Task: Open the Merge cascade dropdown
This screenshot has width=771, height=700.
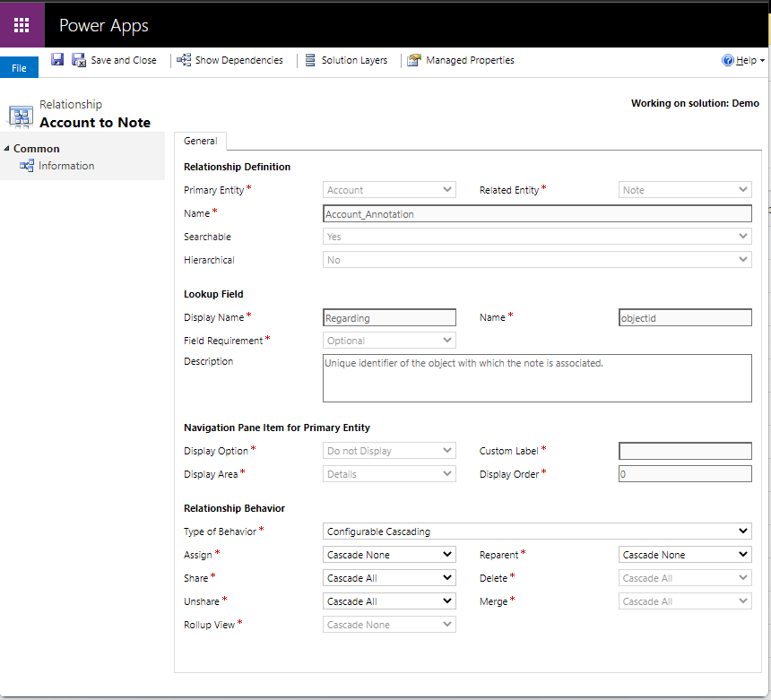Action: 685,601
